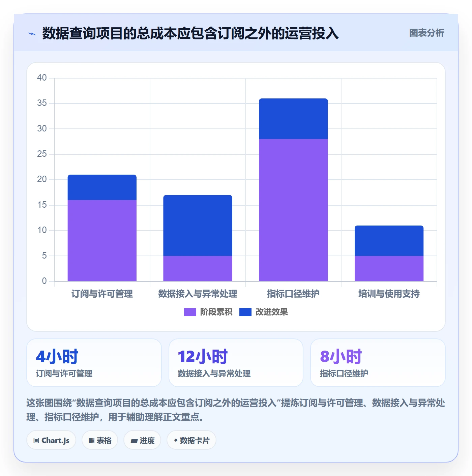Click the y-axis value 40
Screen dimensions: 472x476
42,78
